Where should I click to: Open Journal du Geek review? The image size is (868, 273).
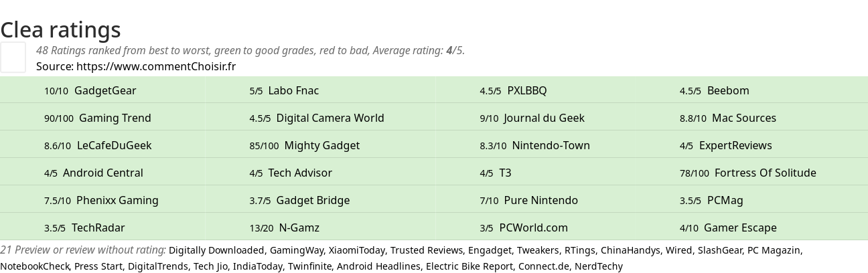(532, 118)
